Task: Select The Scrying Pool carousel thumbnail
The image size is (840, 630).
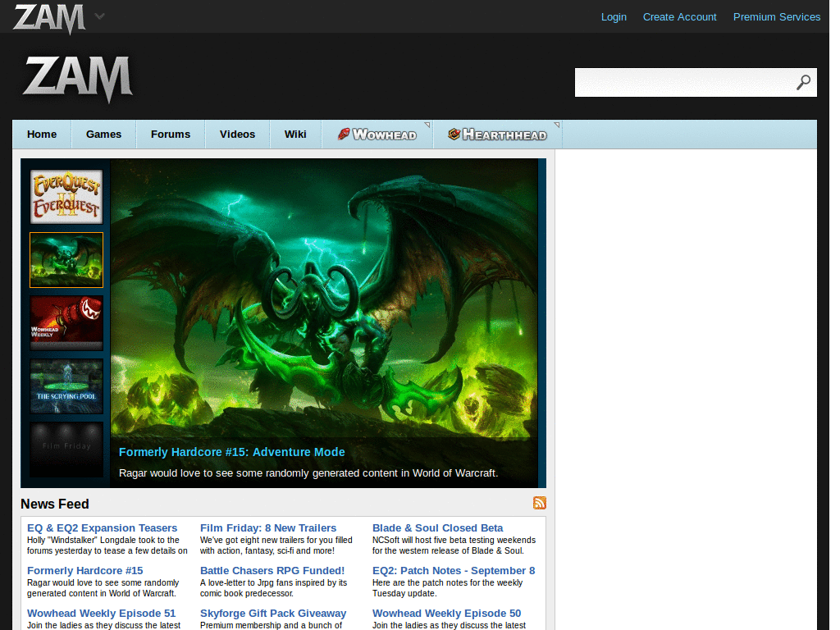Action: [66, 386]
